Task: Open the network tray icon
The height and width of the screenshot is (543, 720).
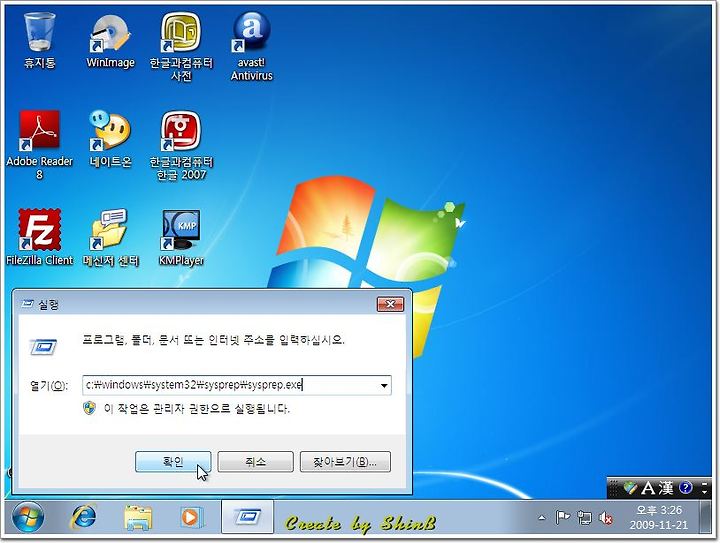Action: [x=585, y=518]
